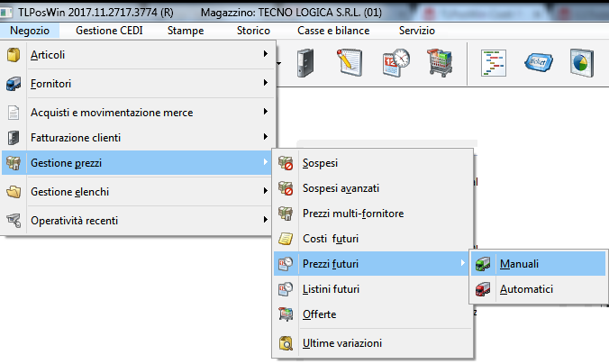Click the Articoli box icon
Screen dimensions: 609x364
tap(14, 55)
